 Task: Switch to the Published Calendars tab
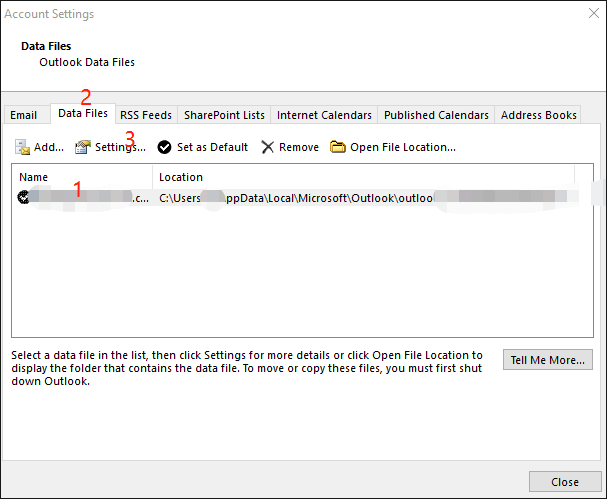436,115
